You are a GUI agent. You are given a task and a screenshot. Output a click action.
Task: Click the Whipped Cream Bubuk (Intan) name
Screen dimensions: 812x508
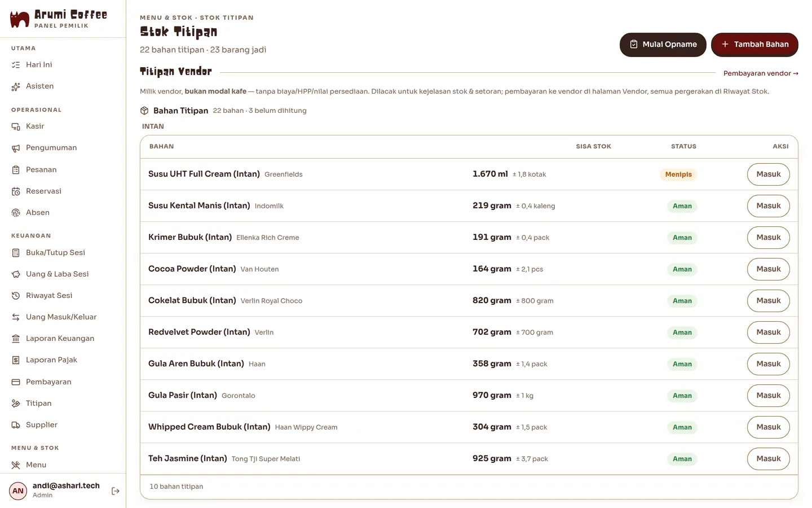click(209, 427)
